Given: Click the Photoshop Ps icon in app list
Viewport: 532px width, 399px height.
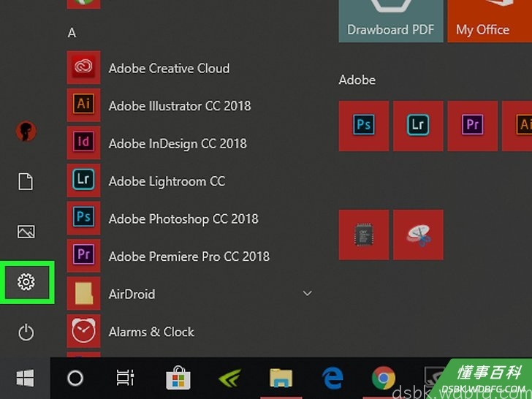Looking at the screenshot, I should (83, 218).
